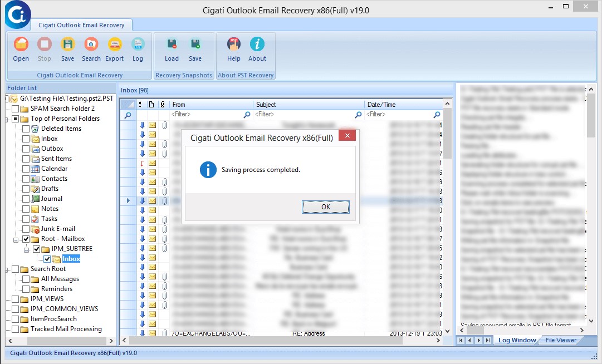The width and height of the screenshot is (602, 364).
Task: Sort emails by Date/Time column
Action: (x=404, y=104)
